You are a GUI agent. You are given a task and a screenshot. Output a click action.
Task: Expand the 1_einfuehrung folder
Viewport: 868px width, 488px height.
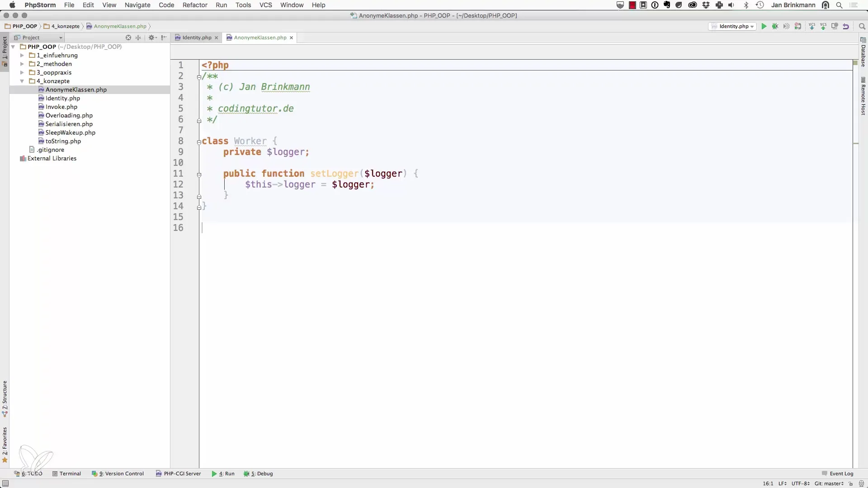22,55
